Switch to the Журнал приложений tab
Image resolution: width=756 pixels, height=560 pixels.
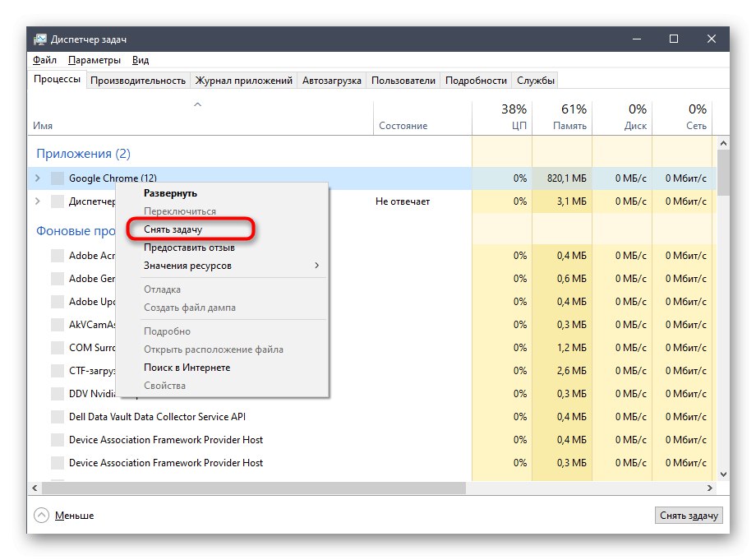point(243,81)
